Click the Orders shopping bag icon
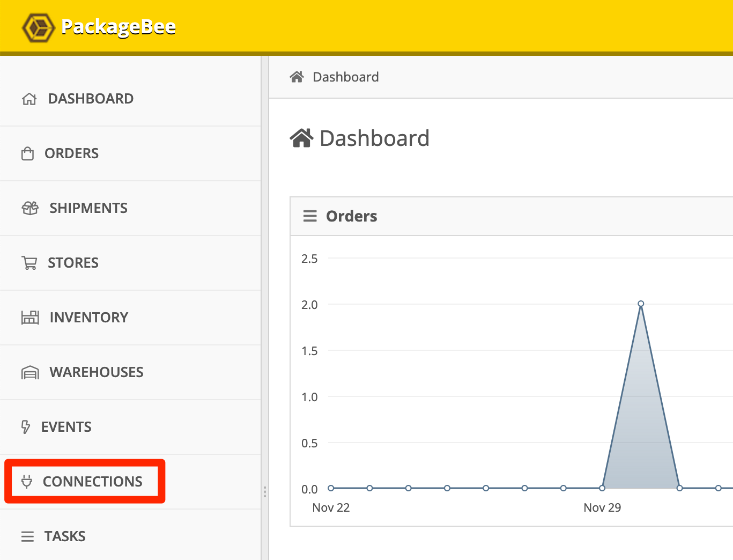Image resolution: width=733 pixels, height=560 pixels. [27, 154]
